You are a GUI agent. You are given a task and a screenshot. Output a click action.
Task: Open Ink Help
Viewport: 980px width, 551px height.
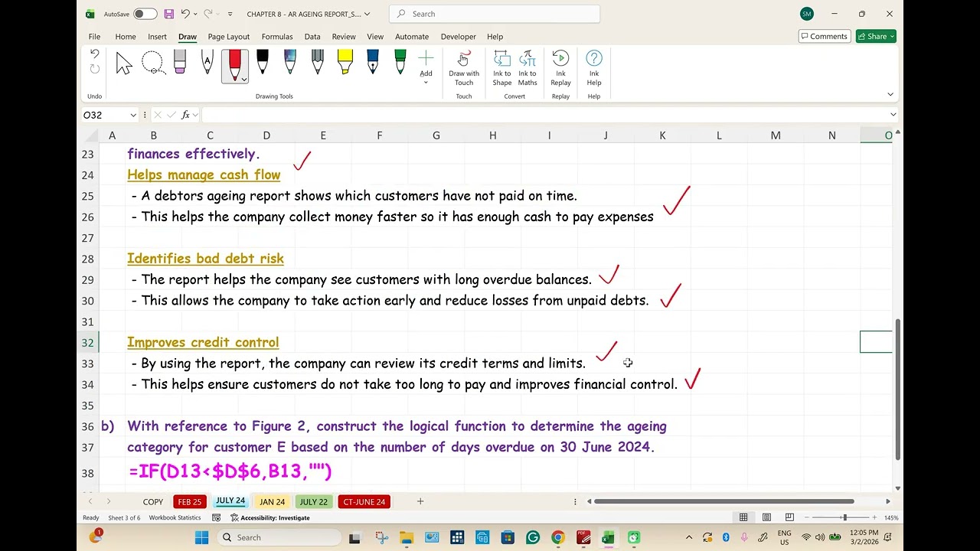[x=594, y=69]
